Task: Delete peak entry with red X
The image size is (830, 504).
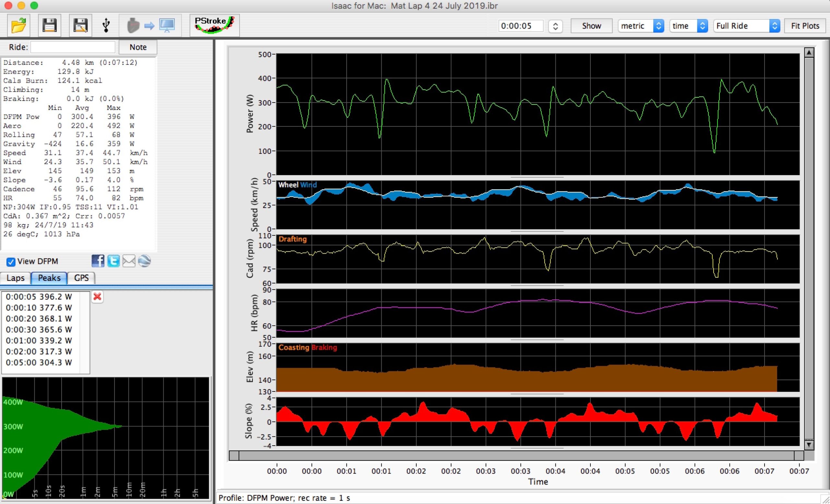Action: (x=97, y=296)
